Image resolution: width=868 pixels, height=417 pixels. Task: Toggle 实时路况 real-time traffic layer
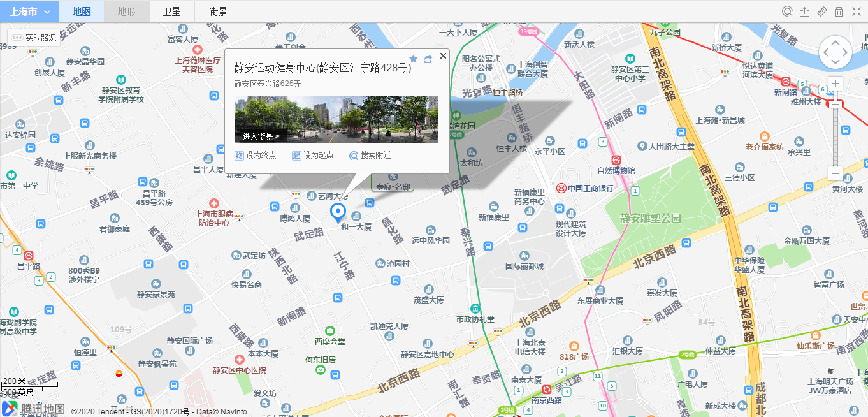[x=34, y=38]
